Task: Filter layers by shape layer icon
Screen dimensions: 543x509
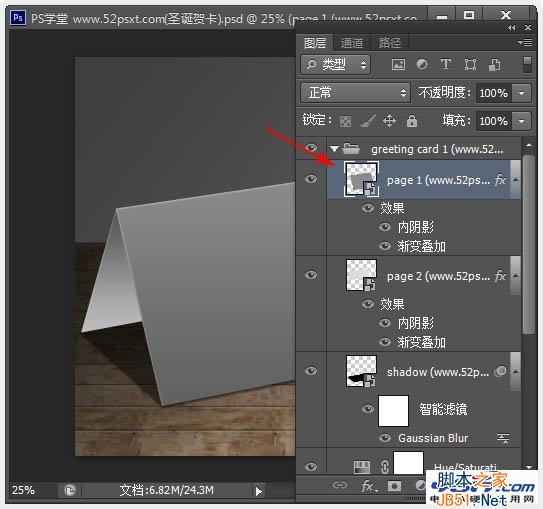Action: click(470, 64)
